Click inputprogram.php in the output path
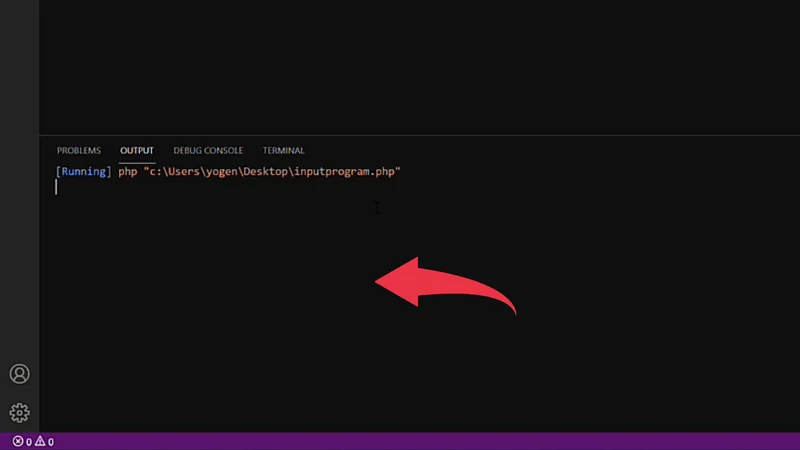Viewport: 800px width, 450px height. tap(344, 172)
